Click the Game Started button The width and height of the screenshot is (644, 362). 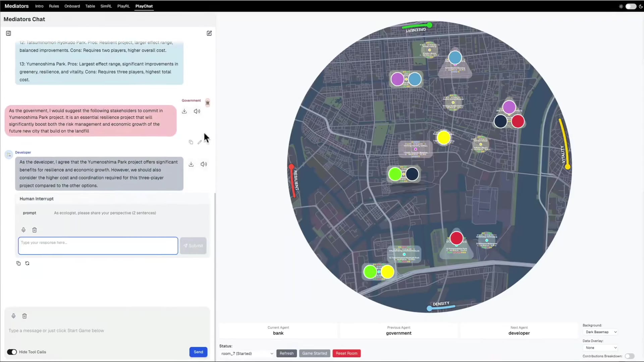(x=315, y=353)
